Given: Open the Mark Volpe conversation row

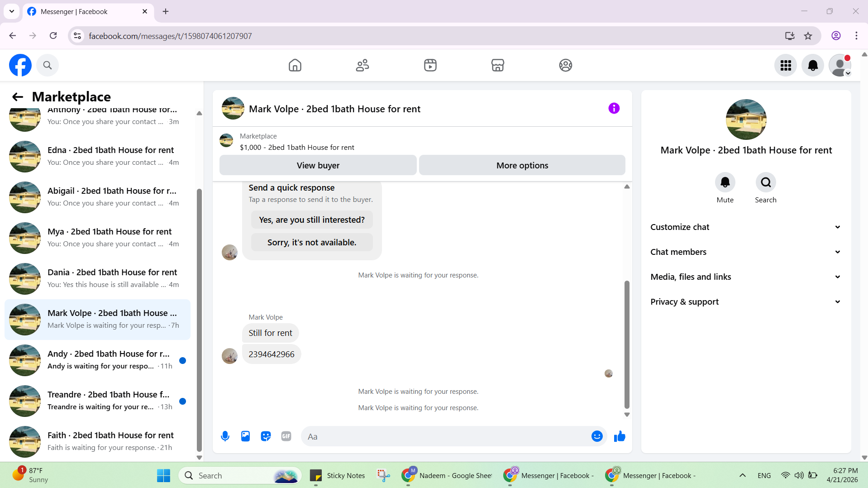Looking at the screenshot, I should [97, 319].
